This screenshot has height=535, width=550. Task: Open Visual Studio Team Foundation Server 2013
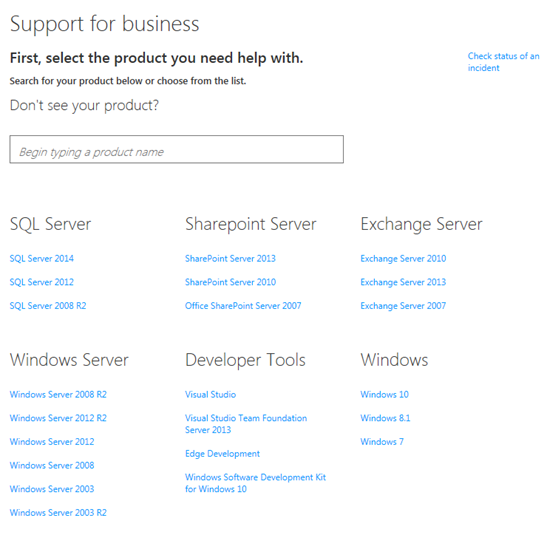(x=246, y=424)
